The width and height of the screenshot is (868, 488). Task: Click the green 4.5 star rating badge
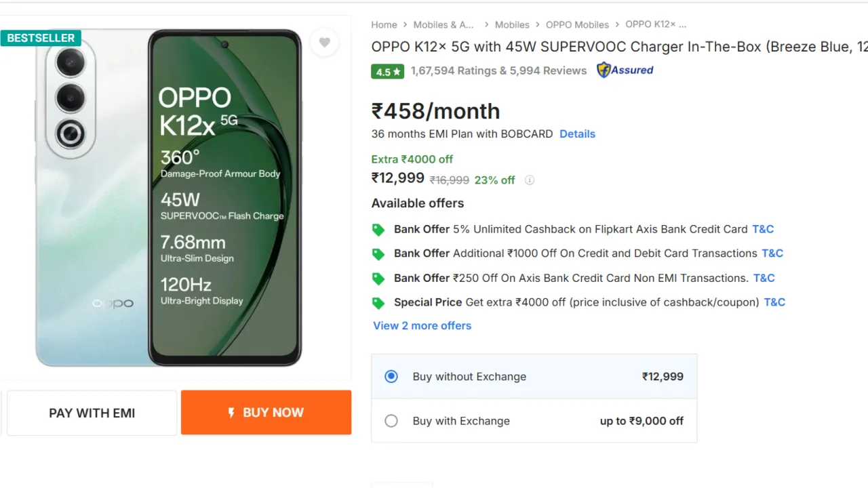[387, 71]
